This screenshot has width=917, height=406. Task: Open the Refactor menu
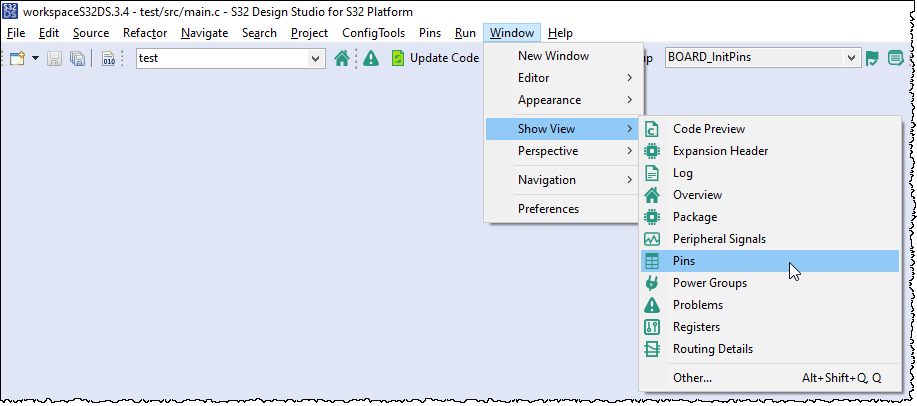(145, 33)
